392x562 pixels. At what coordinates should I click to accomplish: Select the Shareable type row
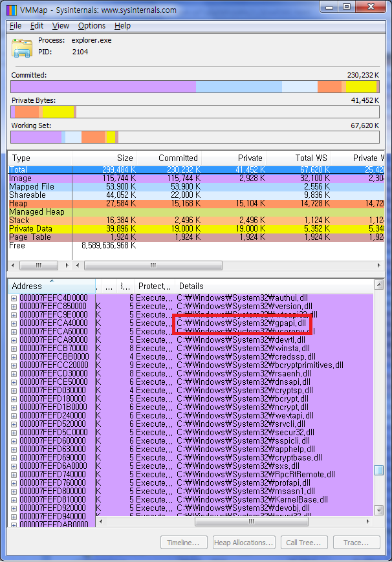coord(196,195)
